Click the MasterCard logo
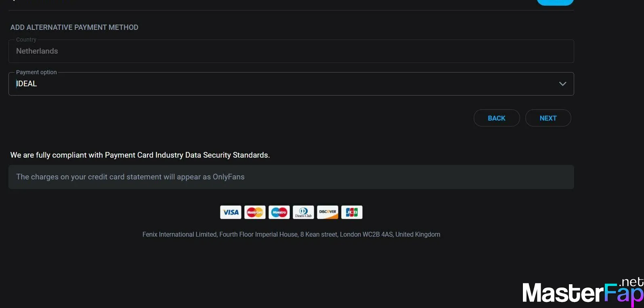The width and height of the screenshot is (644, 308). pos(255,212)
